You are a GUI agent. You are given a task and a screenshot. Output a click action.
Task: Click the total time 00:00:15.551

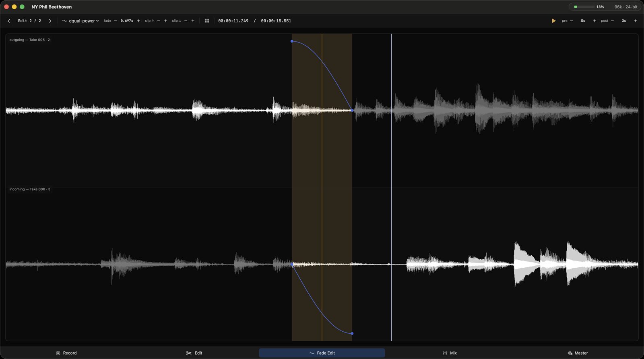point(276,21)
